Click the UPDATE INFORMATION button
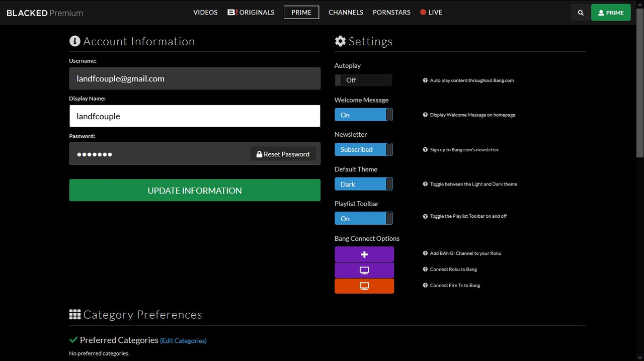This screenshot has height=361, width=644. [195, 191]
